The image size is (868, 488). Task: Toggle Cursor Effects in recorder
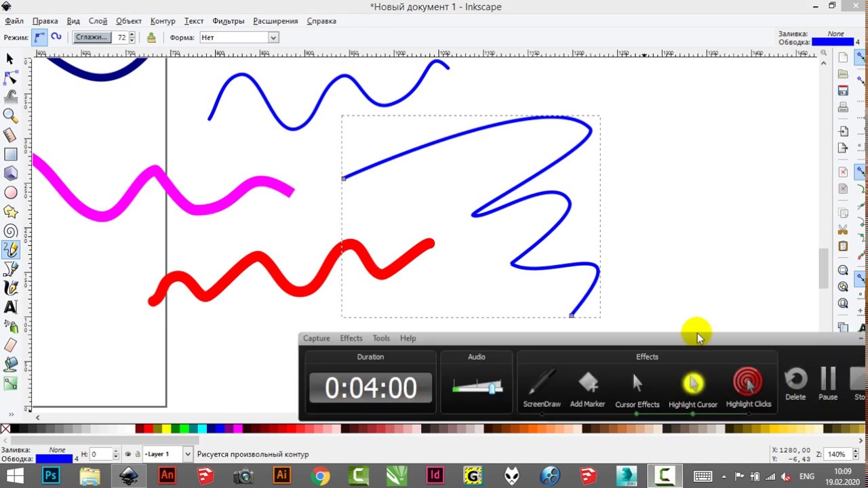pos(637,390)
